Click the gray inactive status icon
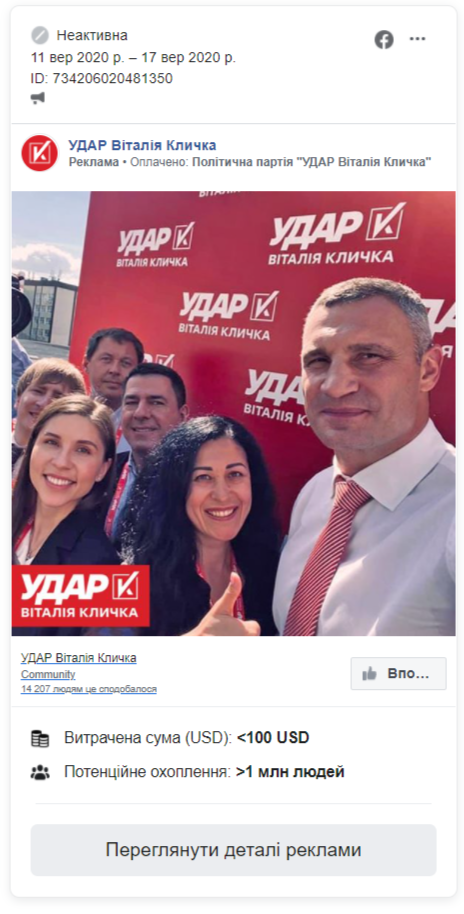Screen dimensions: 464x914 [40, 36]
